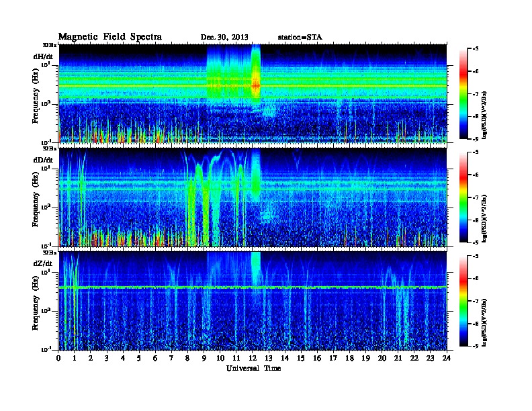
Task: Click the "-5" value on dH/dt color bar
Action: [476, 48]
